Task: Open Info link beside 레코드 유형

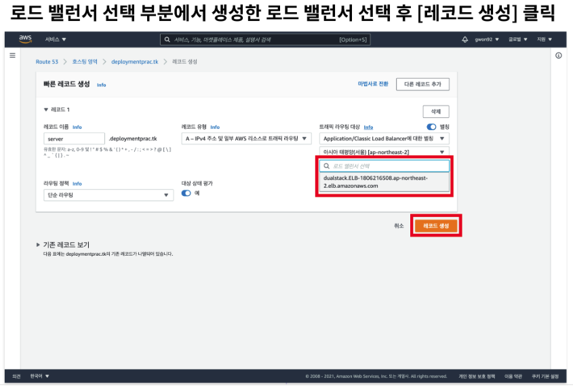Action: click(215, 127)
